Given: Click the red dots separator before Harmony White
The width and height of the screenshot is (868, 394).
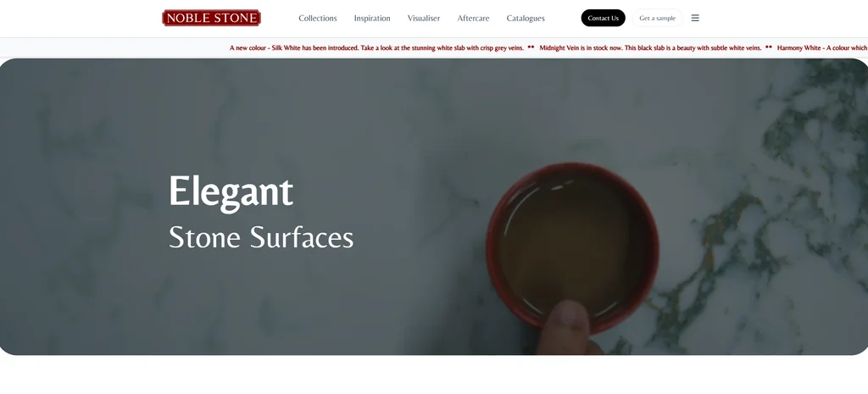Looking at the screenshot, I should (x=769, y=47).
